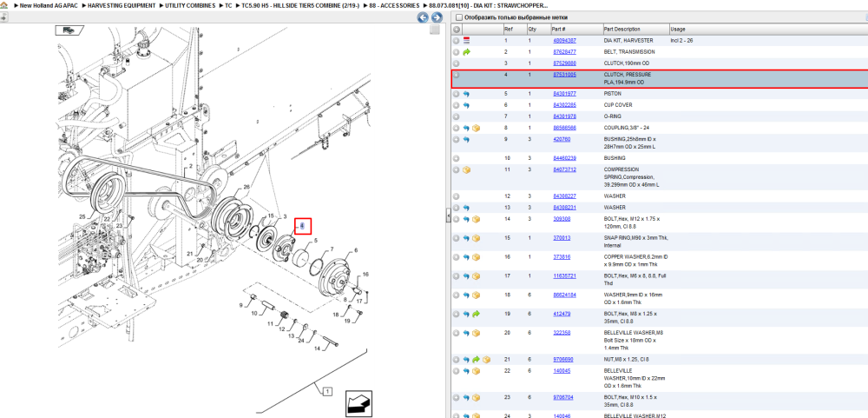Select callout 25 near the left pulley
Viewport: 868px width, 418px height.
point(82,216)
